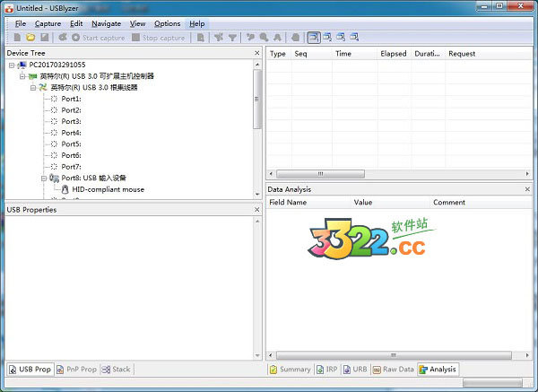This screenshot has height=392, width=538.
Task: Collapse the USB 3.0 host controller node
Action: [x=22, y=76]
